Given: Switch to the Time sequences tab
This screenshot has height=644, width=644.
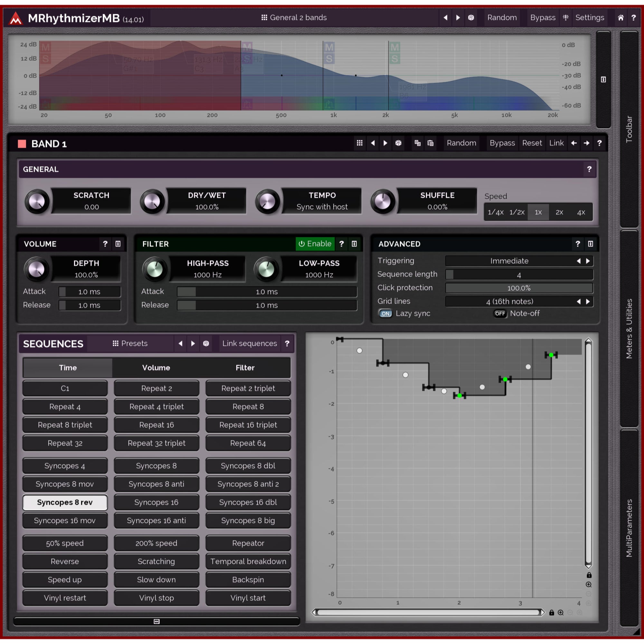Looking at the screenshot, I should pos(68,368).
